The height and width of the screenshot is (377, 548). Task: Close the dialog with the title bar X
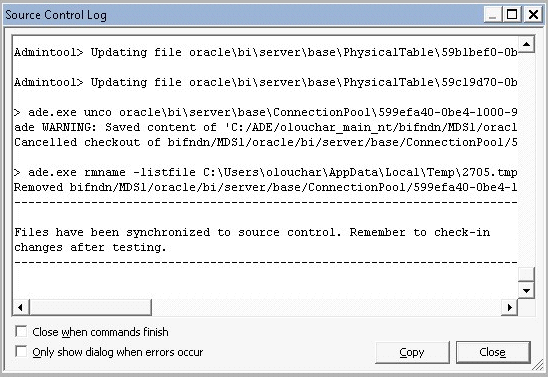(x=533, y=15)
